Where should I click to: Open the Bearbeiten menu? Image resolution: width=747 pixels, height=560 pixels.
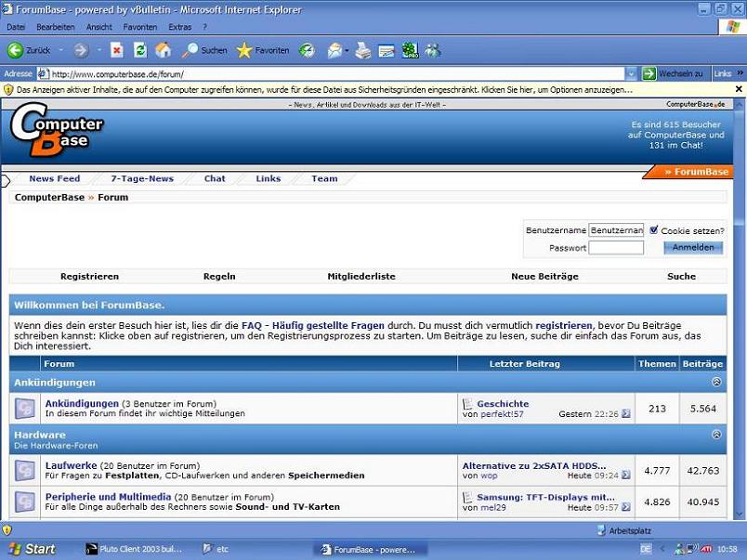55,27
